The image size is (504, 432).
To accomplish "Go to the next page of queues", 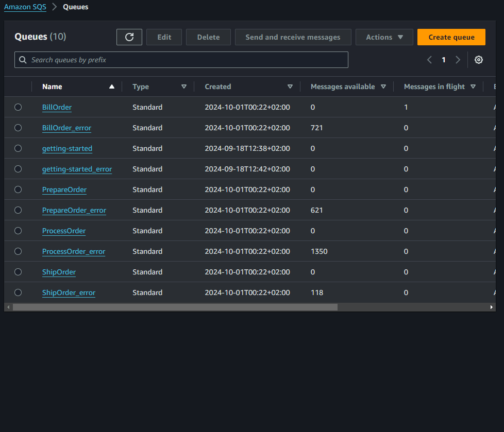I will (x=458, y=60).
